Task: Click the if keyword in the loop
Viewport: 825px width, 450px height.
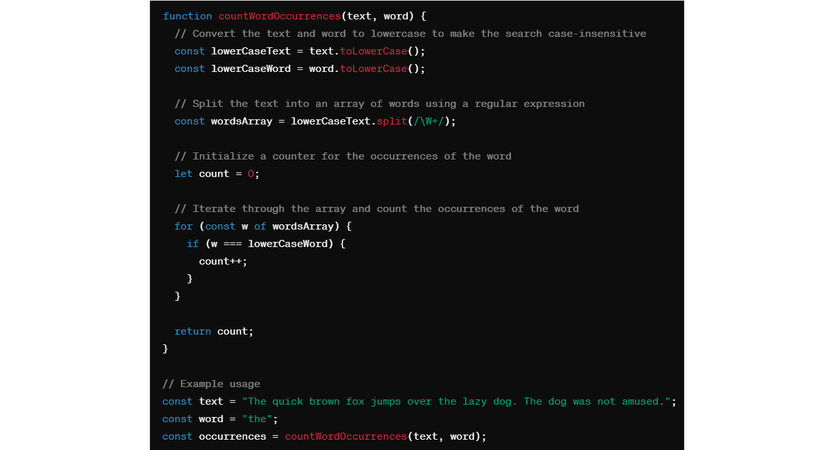Action: (192, 244)
